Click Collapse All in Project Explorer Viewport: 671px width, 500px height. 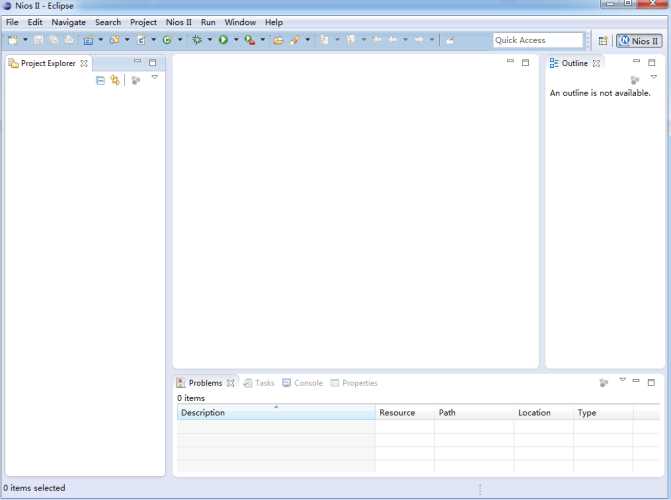tap(100, 80)
